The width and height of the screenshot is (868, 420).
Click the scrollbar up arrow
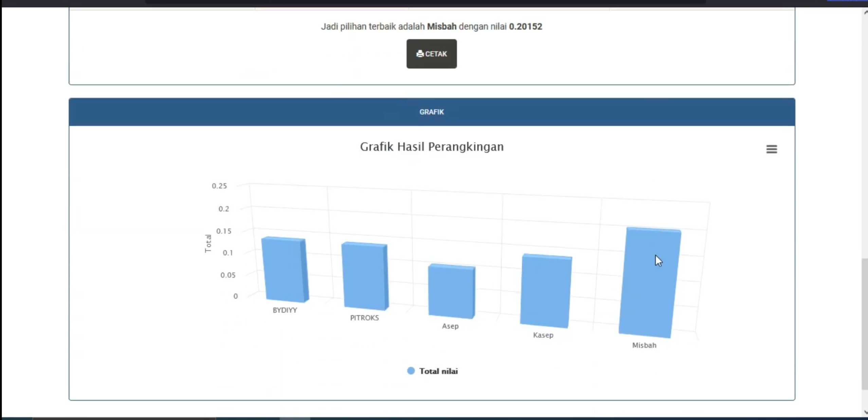tap(865, 13)
